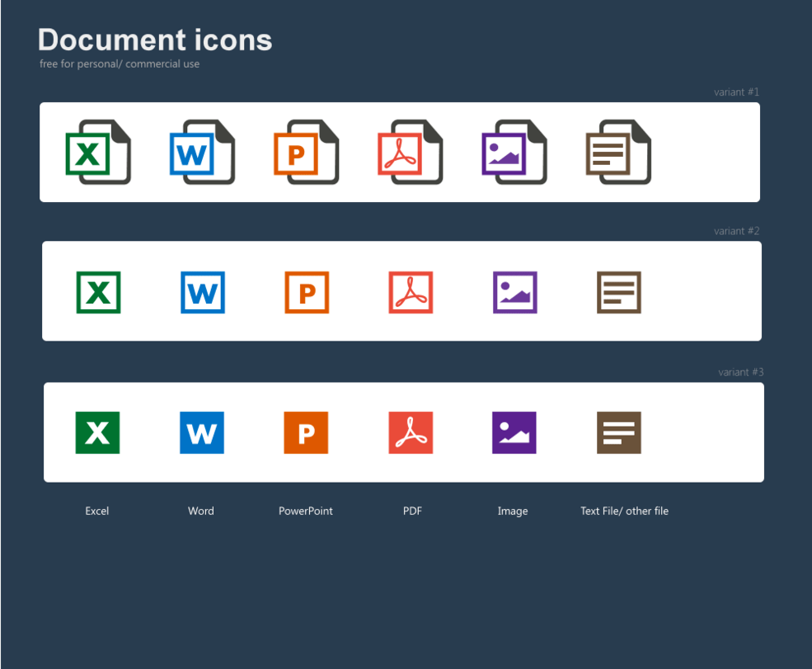Open the solid red PDF icon in variant #3
812x669 pixels.
[x=410, y=432]
